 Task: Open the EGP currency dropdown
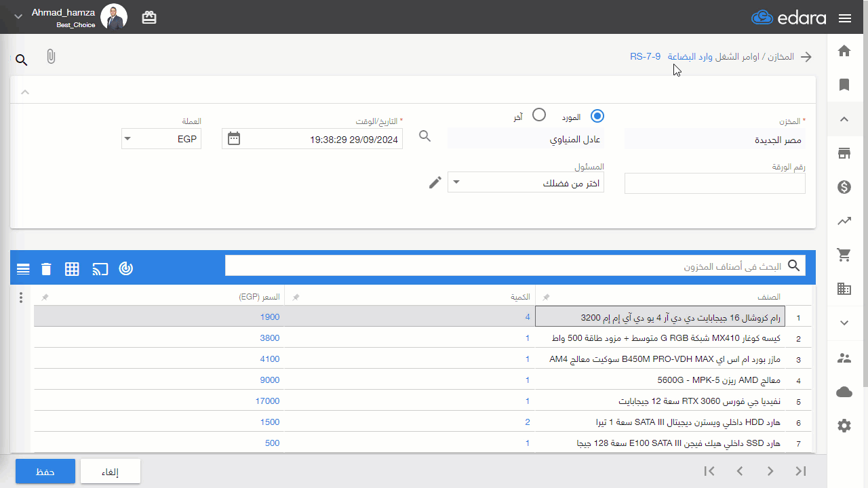161,139
